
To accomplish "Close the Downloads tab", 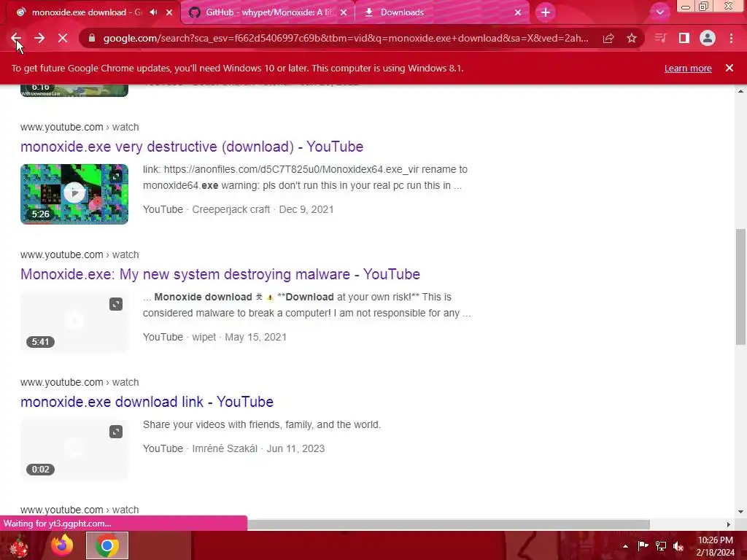I will pos(518,12).
